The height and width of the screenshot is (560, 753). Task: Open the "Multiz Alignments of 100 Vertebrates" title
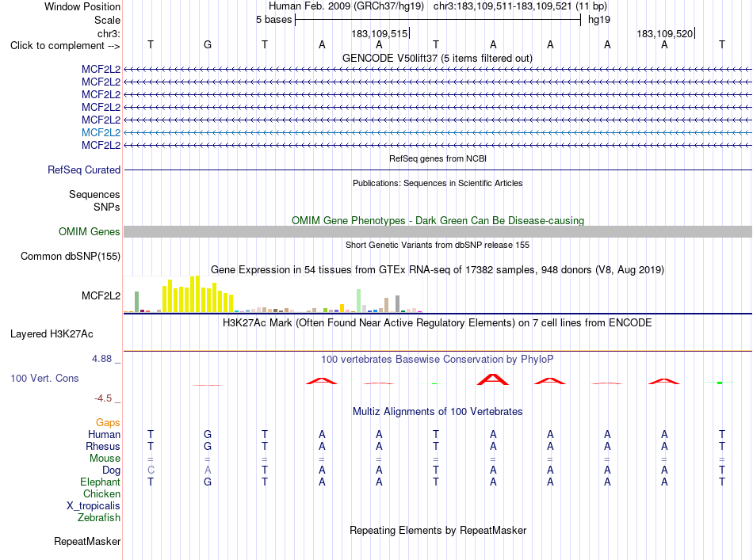(x=438, y=411)
